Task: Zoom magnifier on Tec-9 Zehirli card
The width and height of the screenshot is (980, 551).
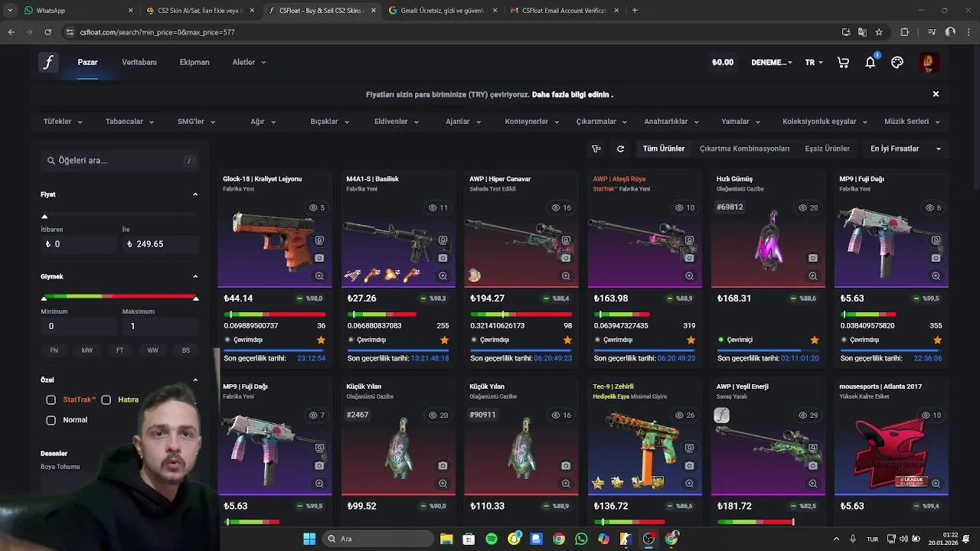Action: pyautogui.click(x=689, y=484)
